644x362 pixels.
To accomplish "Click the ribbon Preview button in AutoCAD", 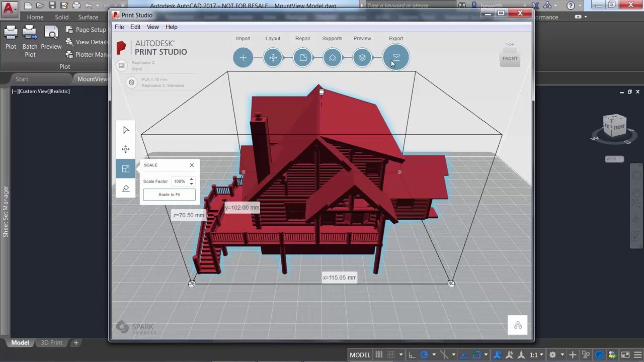I will tap(51, 38).
